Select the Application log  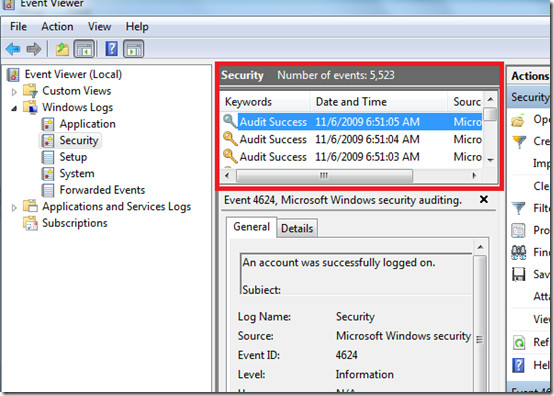click(87, 124)
